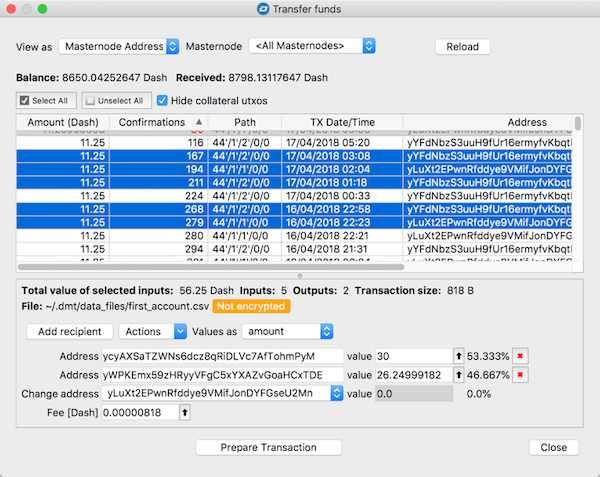This screenshot has height=477, width=600.
Task: Sort by the Address column header
Action: [488, 122]
